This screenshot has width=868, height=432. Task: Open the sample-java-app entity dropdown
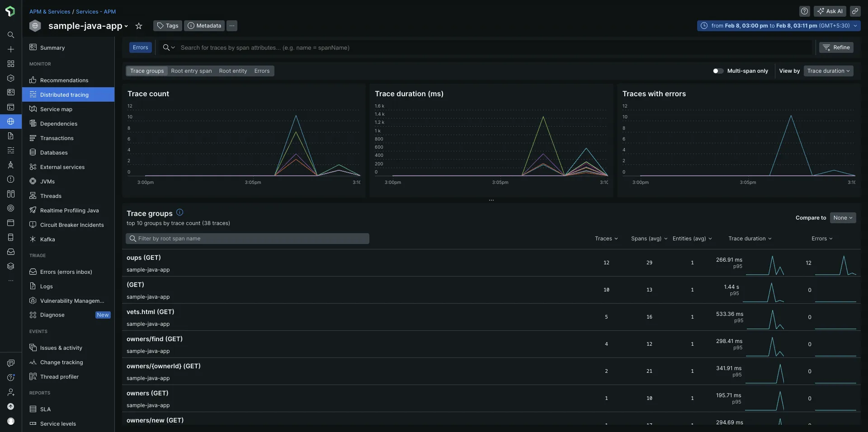click(x=88, y=26)
